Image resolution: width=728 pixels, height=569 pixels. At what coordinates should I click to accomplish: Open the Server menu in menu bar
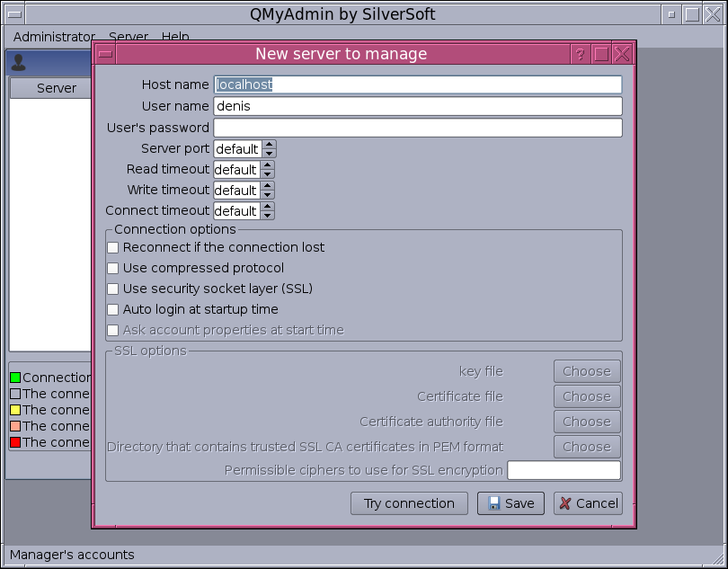point(129,37)
